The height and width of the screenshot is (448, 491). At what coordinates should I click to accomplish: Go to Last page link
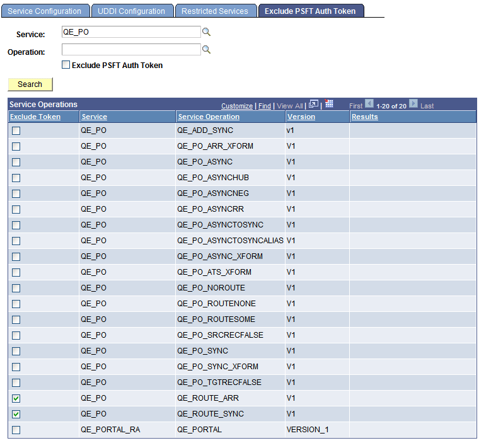(x=427, y=106)
